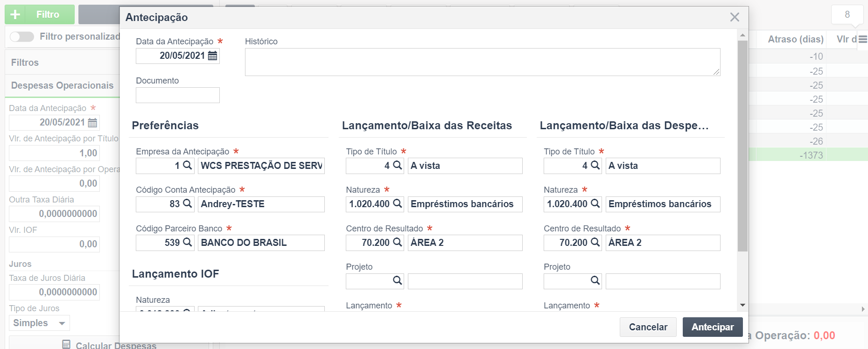This screenshot has height=349, width=868.
Task: Click Atraso (dias) column header
Action: pyautogui.click(x=795, y=39)
